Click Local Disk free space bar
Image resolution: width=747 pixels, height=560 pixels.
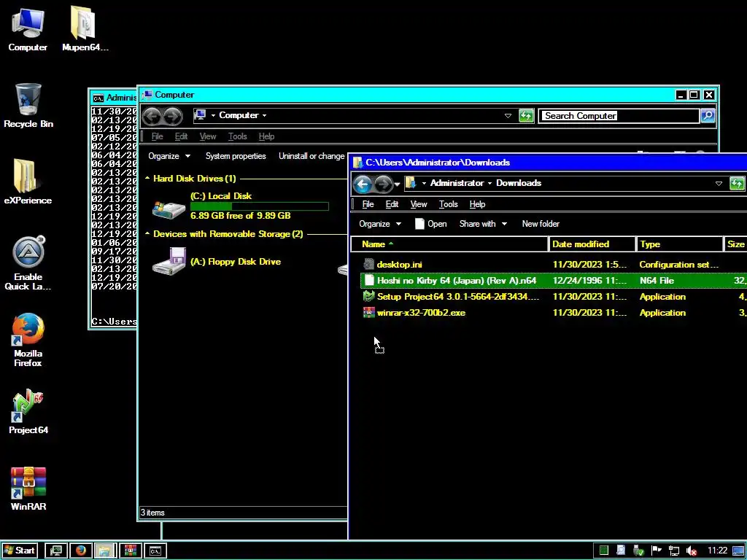(x=259, y=206)
